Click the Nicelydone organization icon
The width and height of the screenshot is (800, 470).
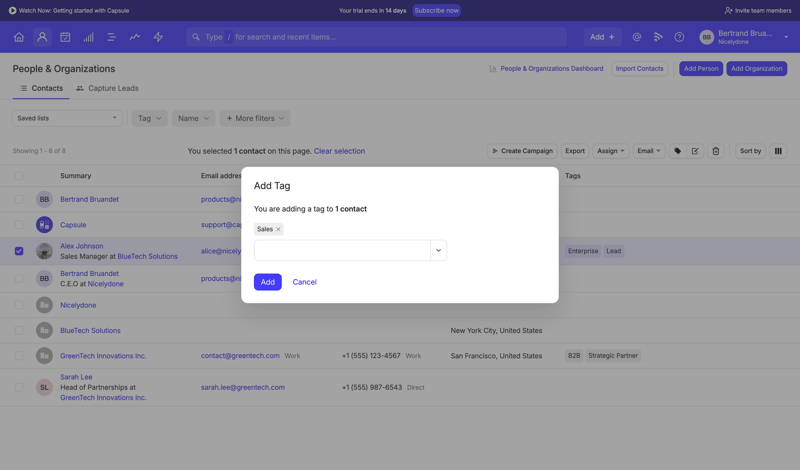click(44, 305)
